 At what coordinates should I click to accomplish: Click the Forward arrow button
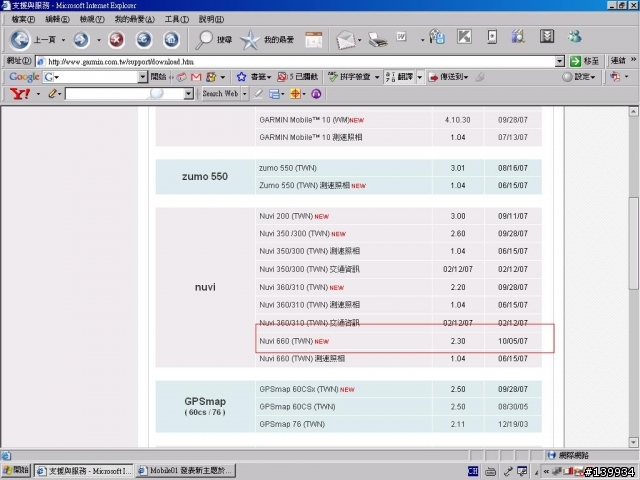coord(81,40)
